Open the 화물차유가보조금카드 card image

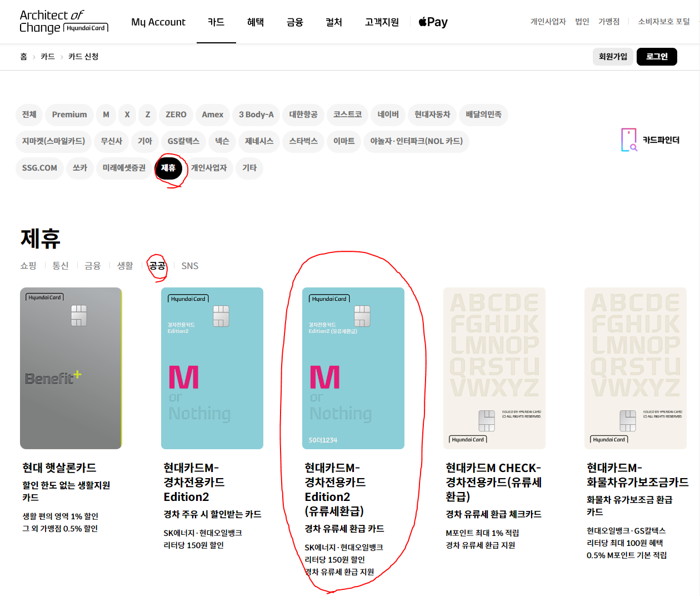(x=636, y=368)
